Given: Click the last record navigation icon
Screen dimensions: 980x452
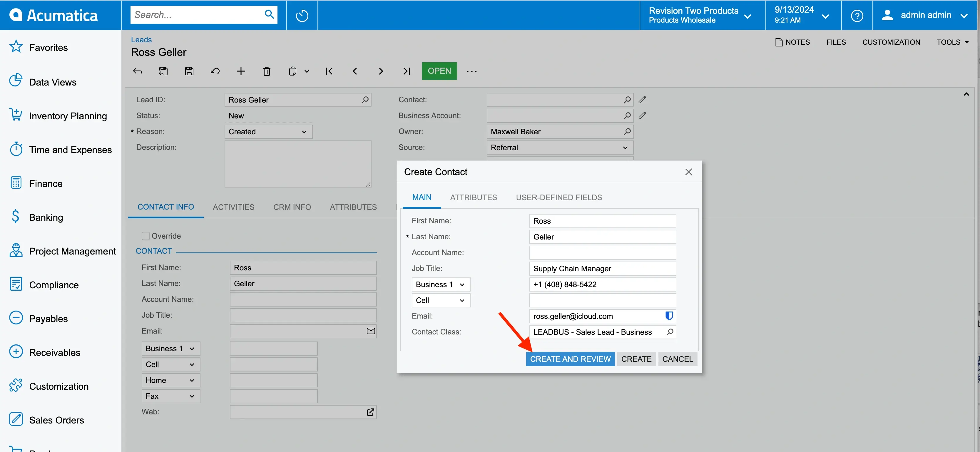Looking at the screenshot, I should pyautogui.click(x=407, y=71).
